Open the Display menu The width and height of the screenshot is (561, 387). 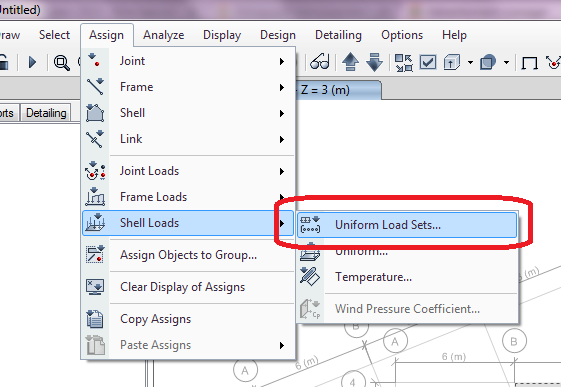(x=222, y=35)
